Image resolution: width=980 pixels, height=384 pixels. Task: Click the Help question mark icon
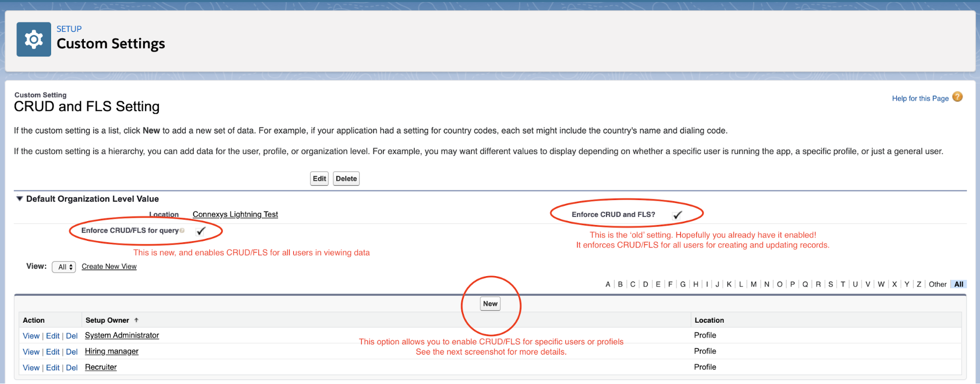click(957, 97)
